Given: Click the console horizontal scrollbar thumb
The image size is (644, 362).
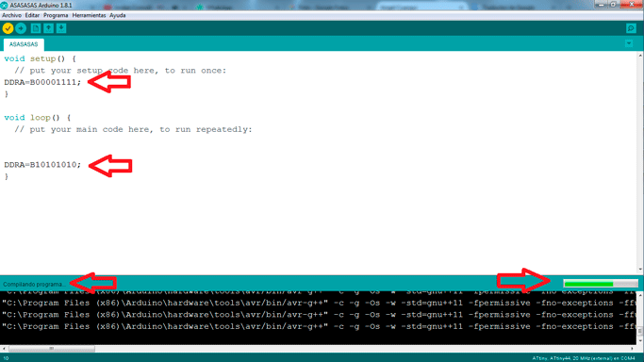Looking at the screenshot, I should click(52, 349).
